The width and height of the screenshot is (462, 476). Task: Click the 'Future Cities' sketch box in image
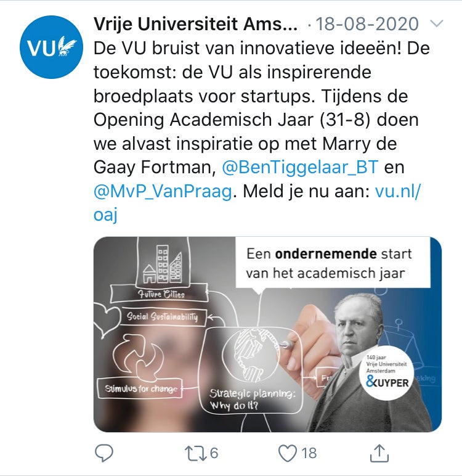point(159,294)
